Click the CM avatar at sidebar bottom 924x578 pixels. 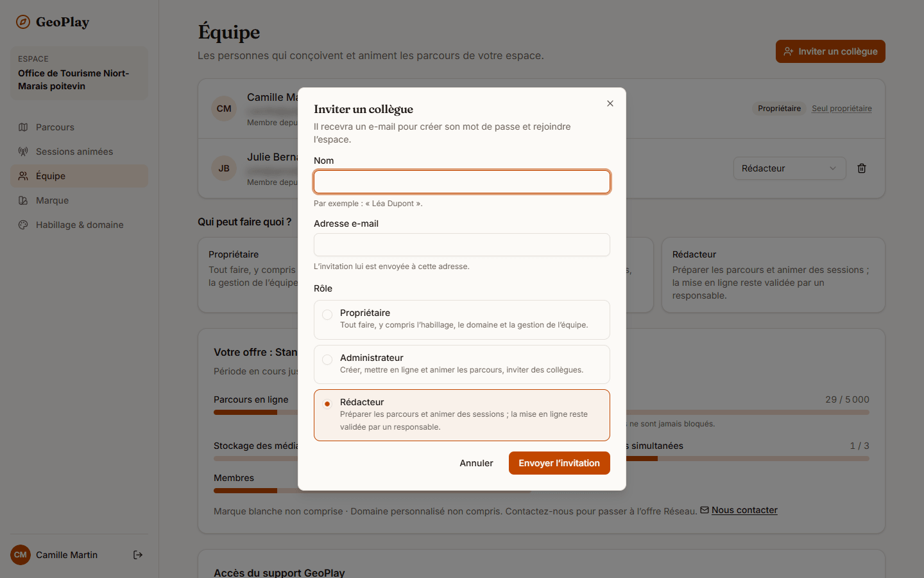click(21, 555)
